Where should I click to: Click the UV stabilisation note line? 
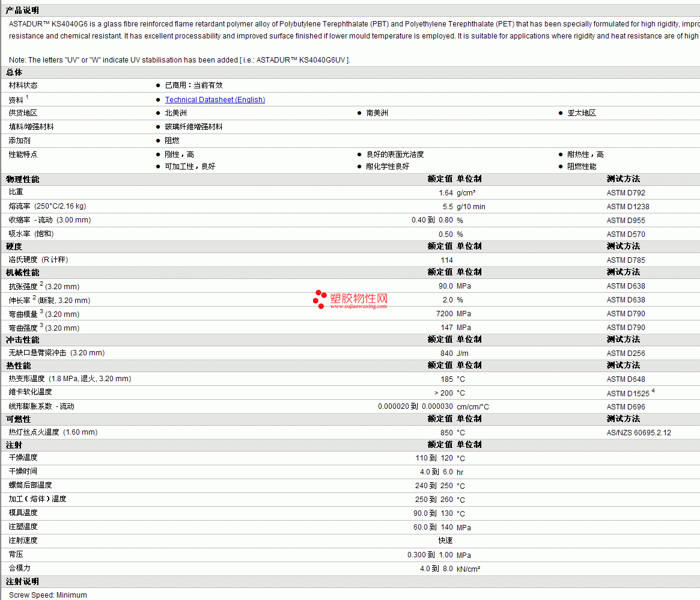(x=180, y=60)
